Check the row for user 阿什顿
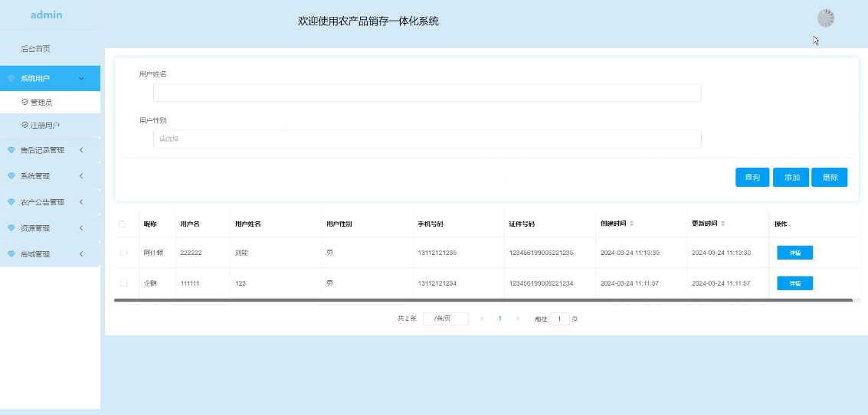This screenshot has width=868, height=415. click(x=123, y=253)
